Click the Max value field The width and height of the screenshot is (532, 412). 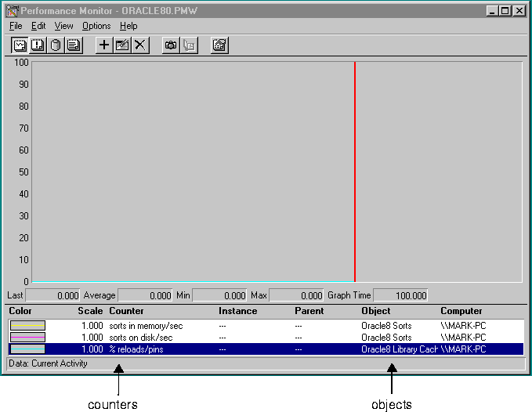pos(296,295)
